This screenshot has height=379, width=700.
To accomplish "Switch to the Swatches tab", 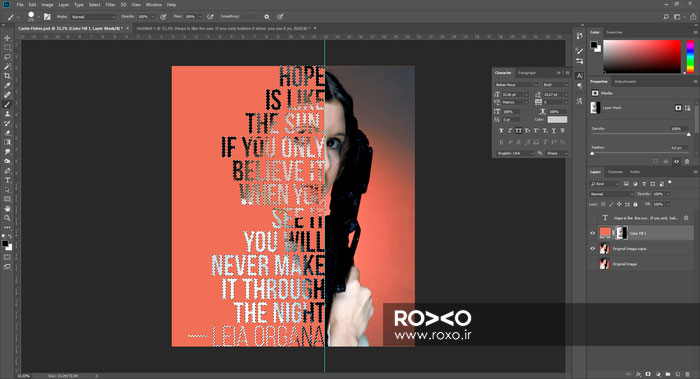I will coord(614,32).
